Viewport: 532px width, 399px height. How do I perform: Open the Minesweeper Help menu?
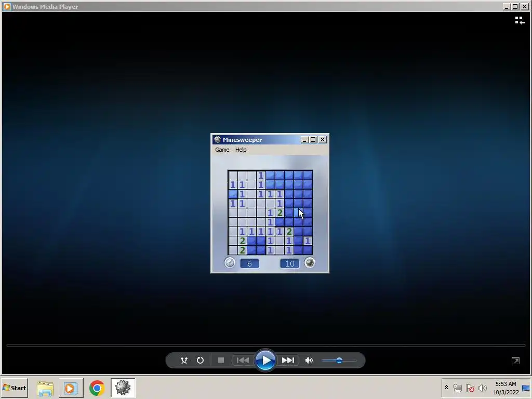[x=241, y=150]
